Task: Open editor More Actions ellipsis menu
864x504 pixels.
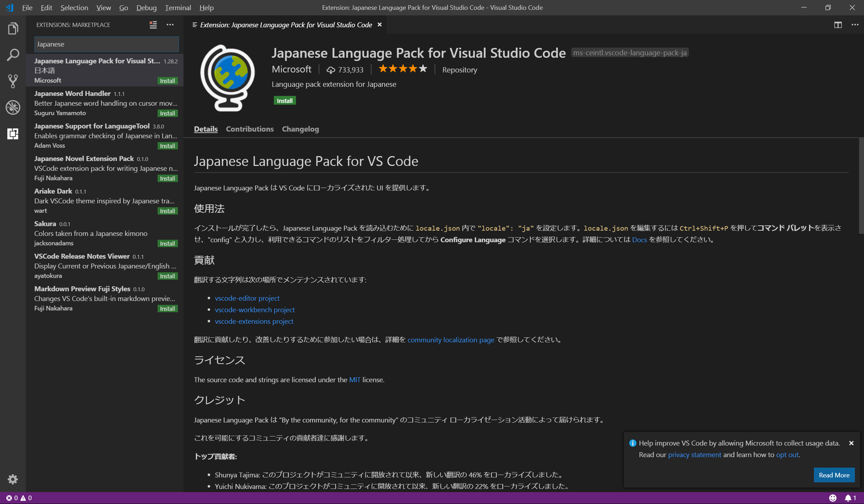Action: coord(855,25)
